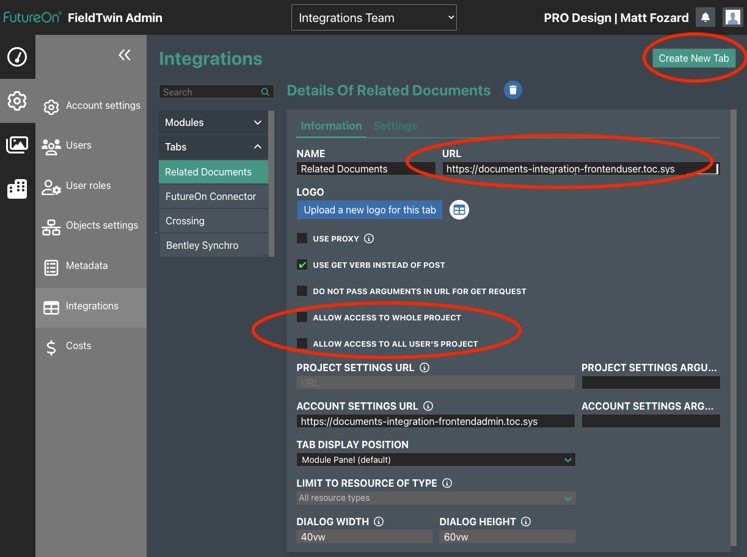Show the info icon for Account Settings URL
Screen dimensions: 747x557
(x=428, y=406)
